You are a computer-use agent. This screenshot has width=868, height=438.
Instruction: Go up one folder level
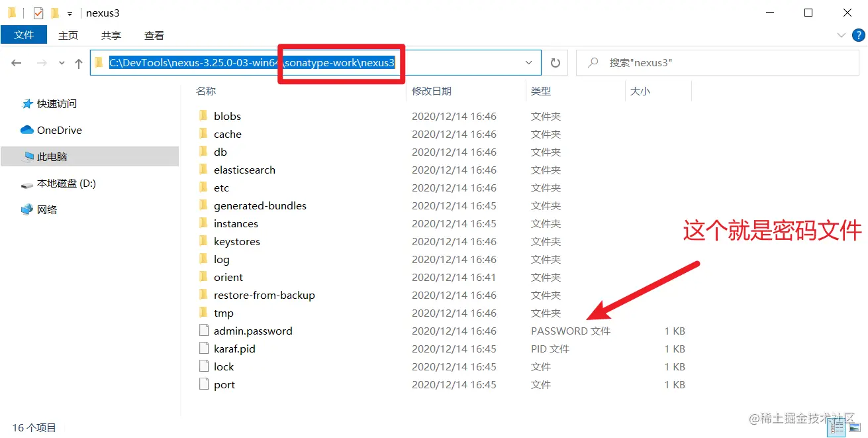point(79,63)
